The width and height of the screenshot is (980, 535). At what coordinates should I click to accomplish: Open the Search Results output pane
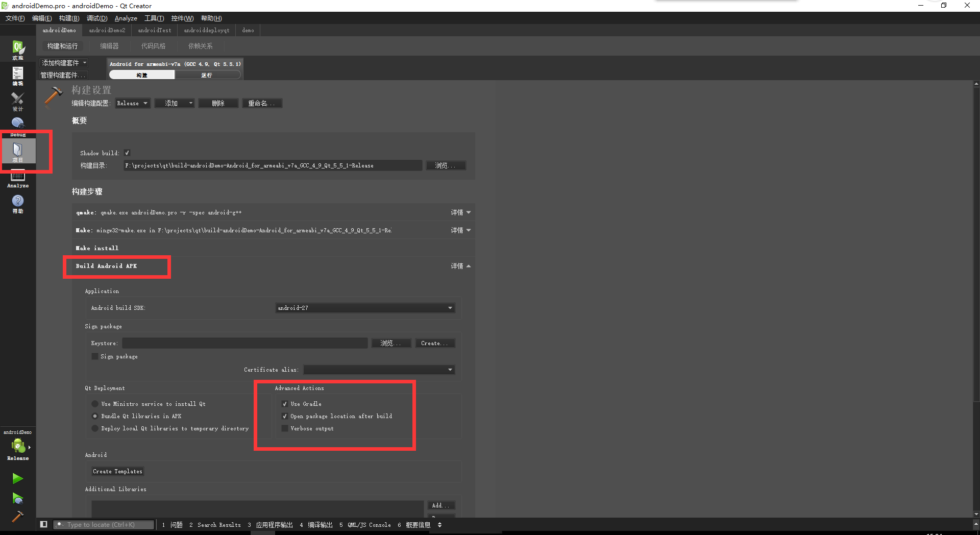click(215, 525)
